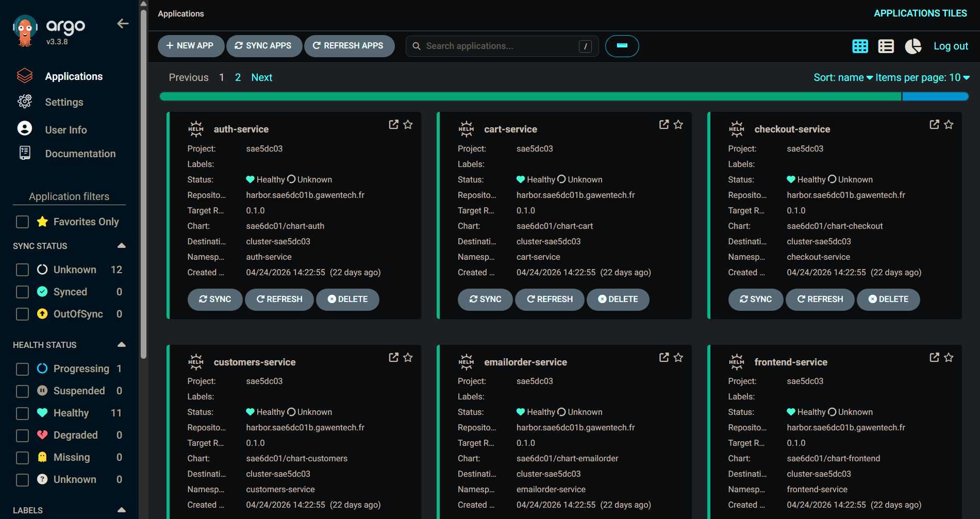Check the Suspended health filter
Screen dimensions: 980x519
[22, 391]
